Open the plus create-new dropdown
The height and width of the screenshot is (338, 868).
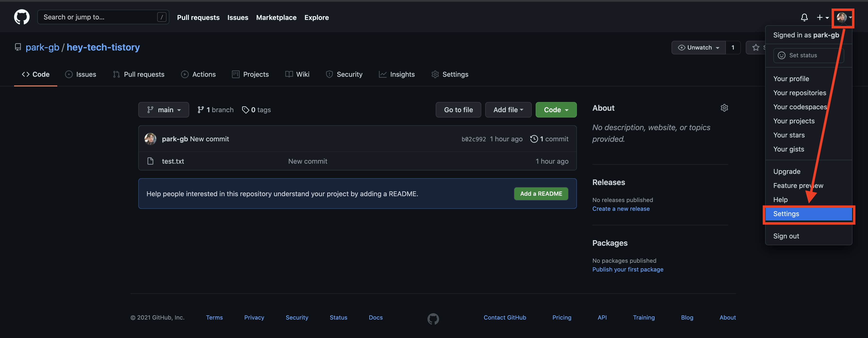coord(822,17)
